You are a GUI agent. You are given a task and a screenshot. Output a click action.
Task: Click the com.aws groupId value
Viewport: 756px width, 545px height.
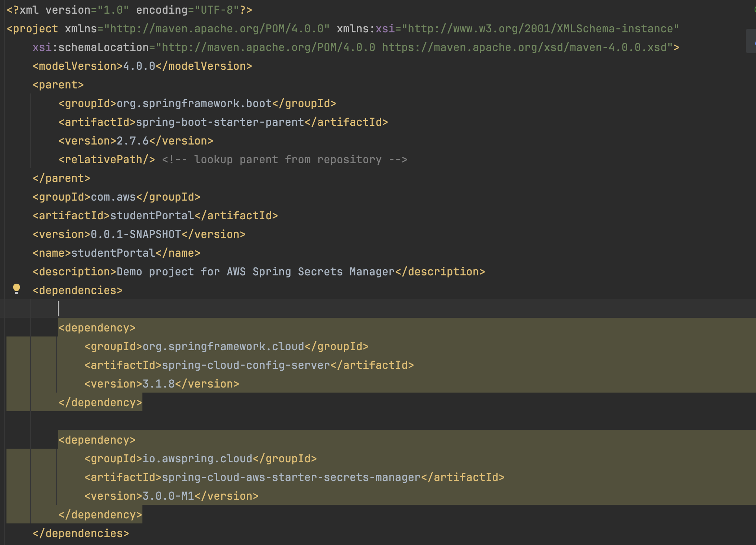coord(113,197)
